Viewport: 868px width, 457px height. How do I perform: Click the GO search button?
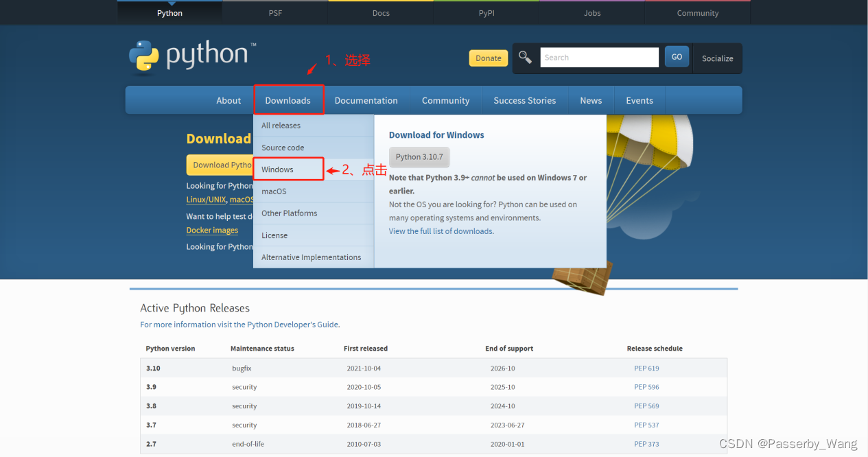tap(677, 56)
